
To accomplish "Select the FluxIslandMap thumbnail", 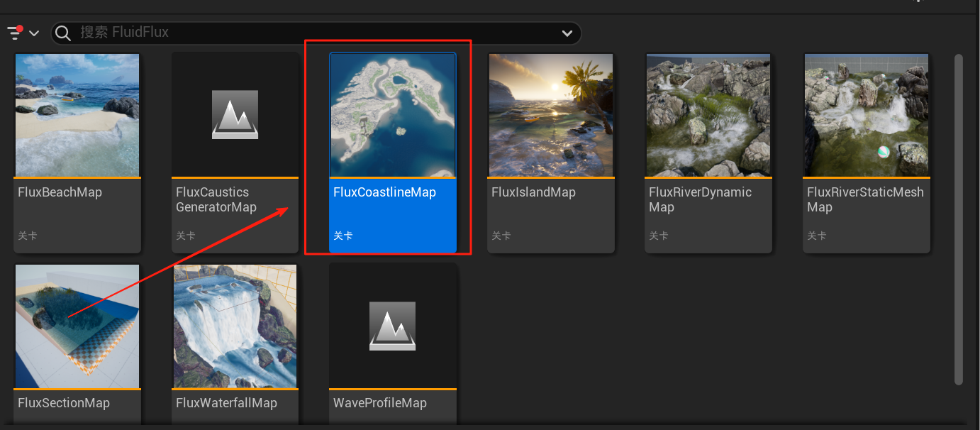I will pyautogui.click(x=551, y=115).
